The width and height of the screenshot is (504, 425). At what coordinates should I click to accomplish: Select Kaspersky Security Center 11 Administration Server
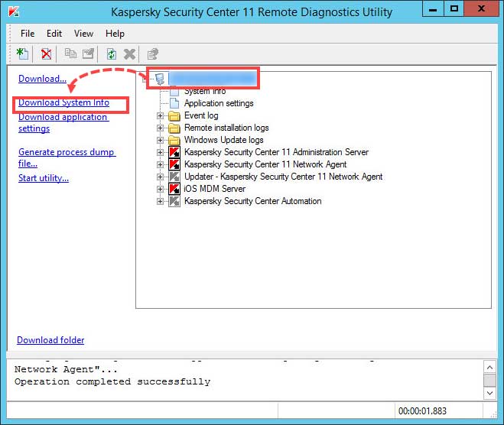276,152
